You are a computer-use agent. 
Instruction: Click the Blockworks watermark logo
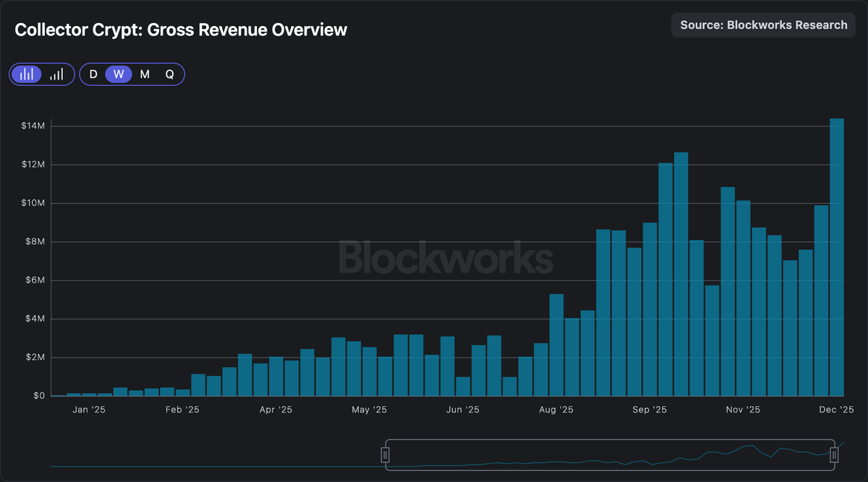point(446,259)
